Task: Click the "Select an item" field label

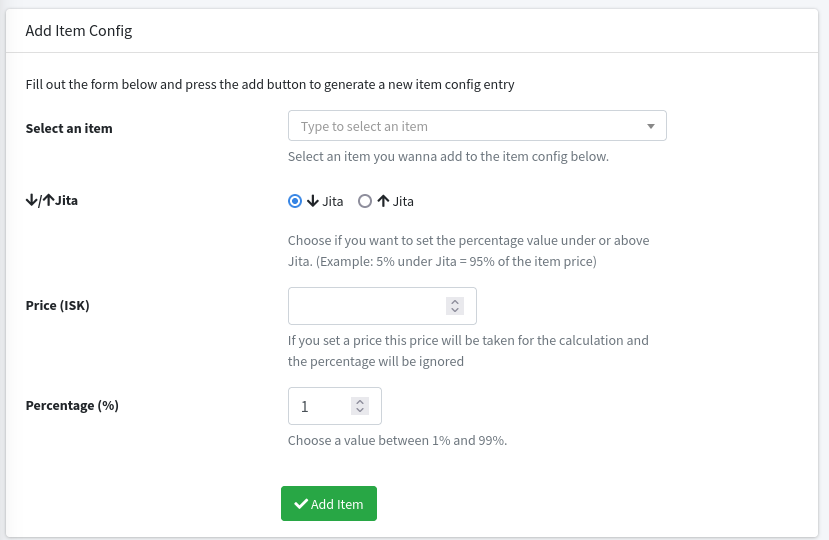Action: (69, 128)
